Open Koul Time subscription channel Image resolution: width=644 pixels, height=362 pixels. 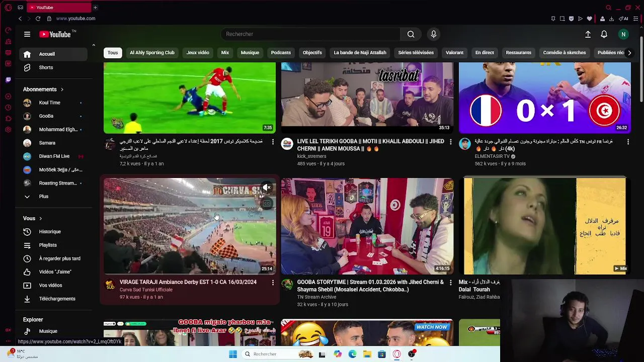click(x=54, y=103)
